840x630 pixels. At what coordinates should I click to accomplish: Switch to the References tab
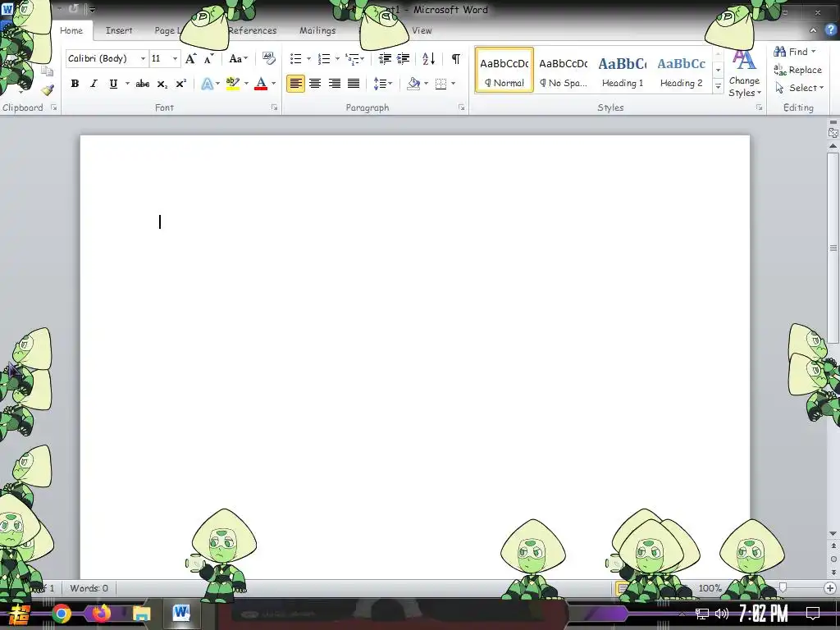coord(253,30)
